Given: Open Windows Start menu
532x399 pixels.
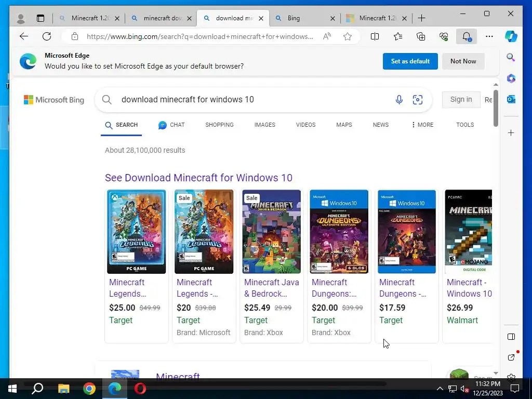Looking at the screenshot, I should pos(12,389).
